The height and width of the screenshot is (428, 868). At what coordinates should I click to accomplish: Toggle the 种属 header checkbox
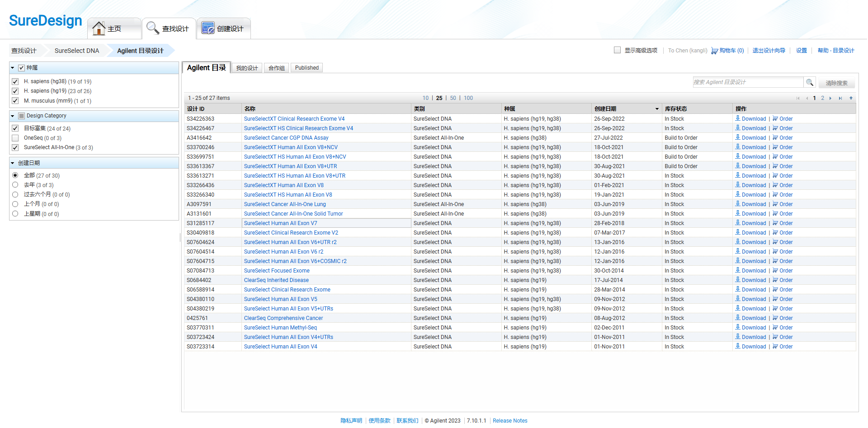[x=21, y=68]
